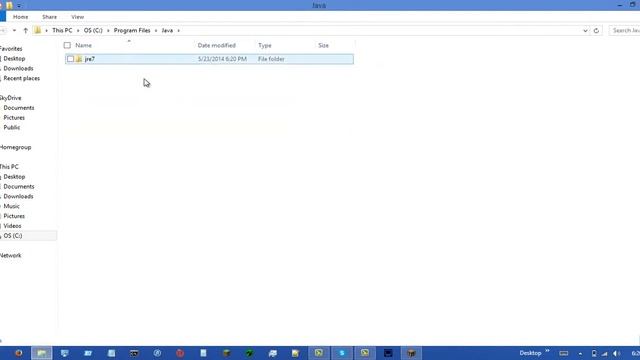Click the Search Java input field
Image resolution: width=640 pixels, height=360 pixels.
[x=624, y=31]
